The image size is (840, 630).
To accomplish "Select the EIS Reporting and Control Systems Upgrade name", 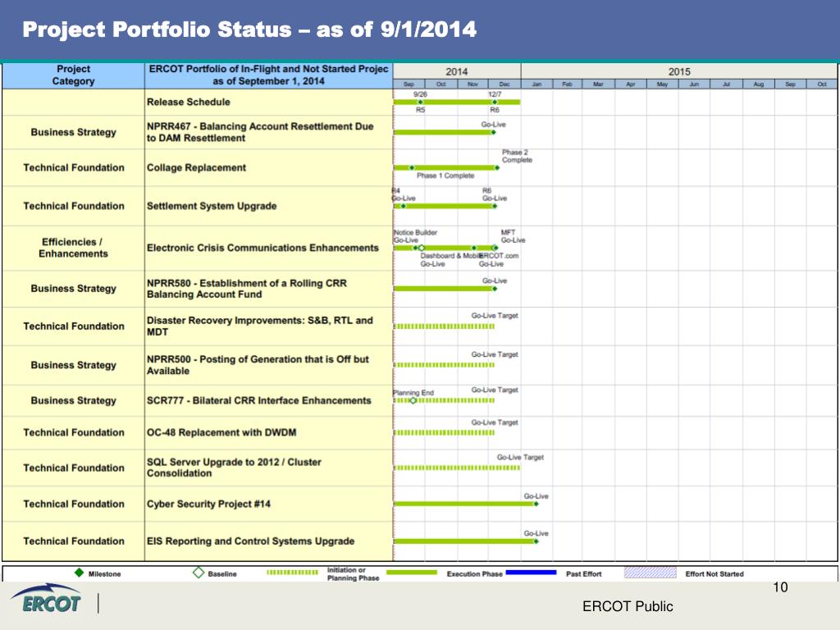I will coord(251,541).
